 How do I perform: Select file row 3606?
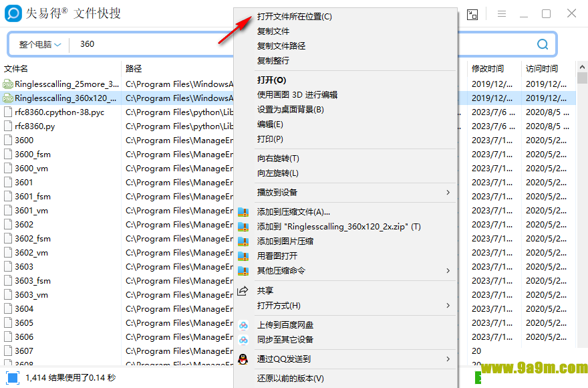pos(288,337)
